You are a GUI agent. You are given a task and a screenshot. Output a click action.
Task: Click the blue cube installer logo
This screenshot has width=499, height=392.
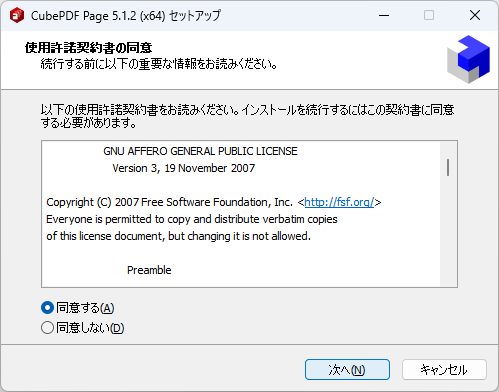click(468, 59)
